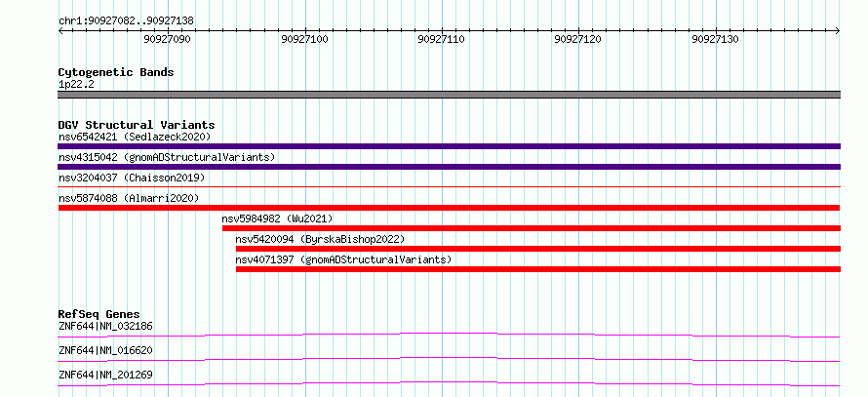Open the nsv5984982 (Wu2021) variant label
Screen dimensions: 868x397
coord(277,218)
